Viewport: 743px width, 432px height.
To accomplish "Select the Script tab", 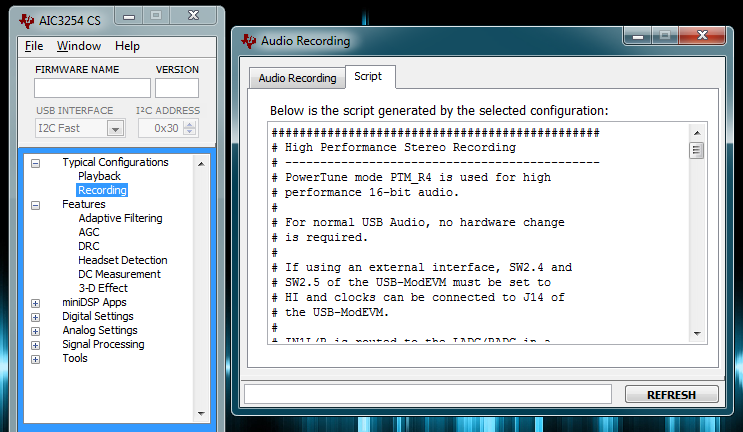I will 368,76.
